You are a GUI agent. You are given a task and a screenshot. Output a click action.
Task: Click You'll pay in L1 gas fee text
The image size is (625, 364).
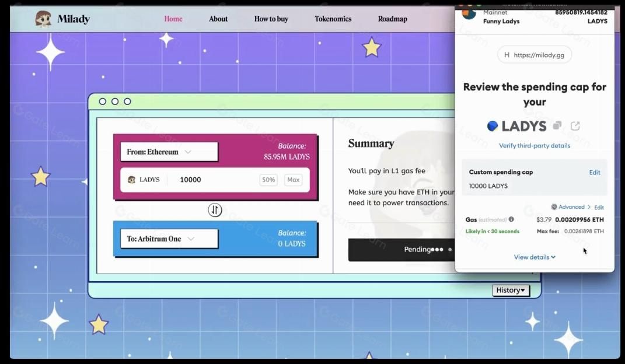387,171
